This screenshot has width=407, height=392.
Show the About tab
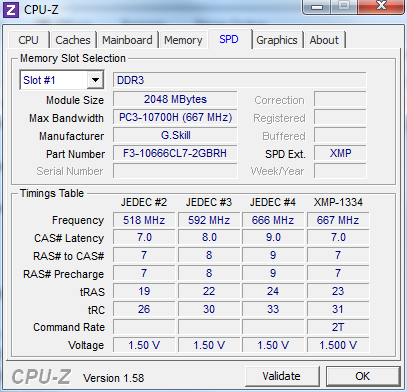pyautogui.click(x=324, y=40)
